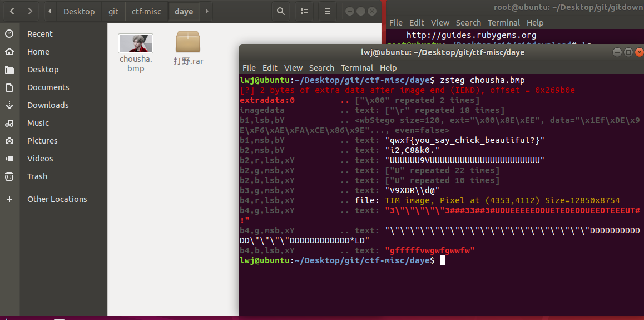This screenshot has width=644, height=320.
Task: Open Help menu in root terminal window
Action: [535, 23]
